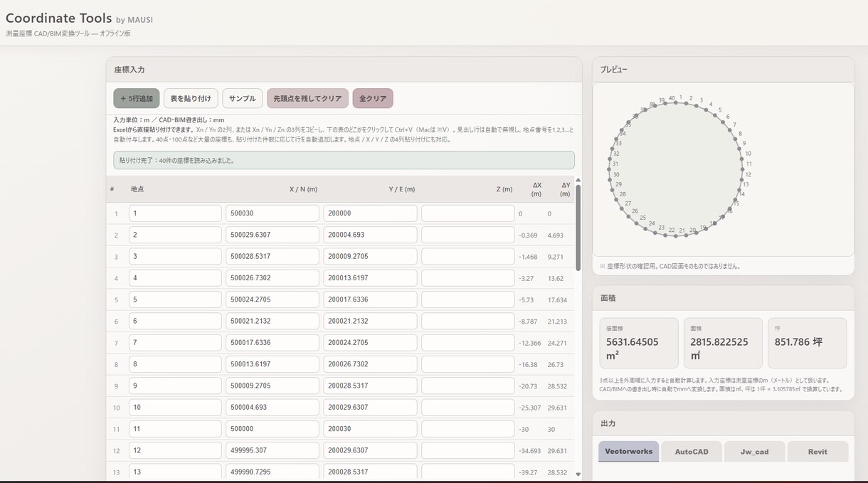Switch to the Vectorworks output tab
The height and width of the screenshot is (483, 868).
629,452
